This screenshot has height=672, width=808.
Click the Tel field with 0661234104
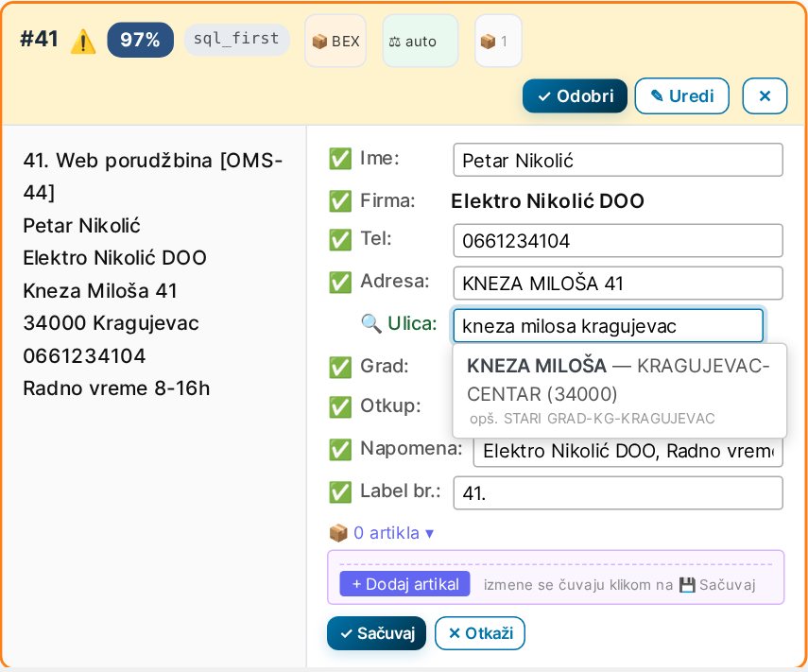point(618,241)
